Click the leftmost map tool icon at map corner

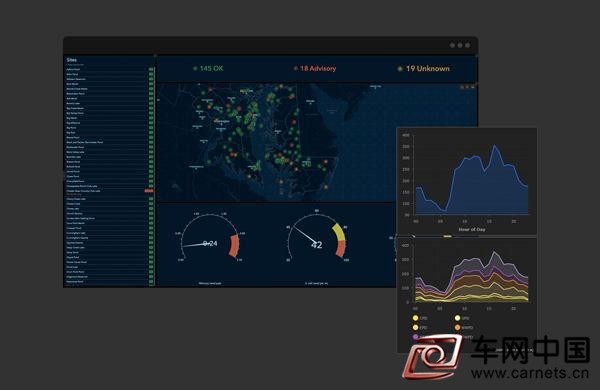coord(462,87)
